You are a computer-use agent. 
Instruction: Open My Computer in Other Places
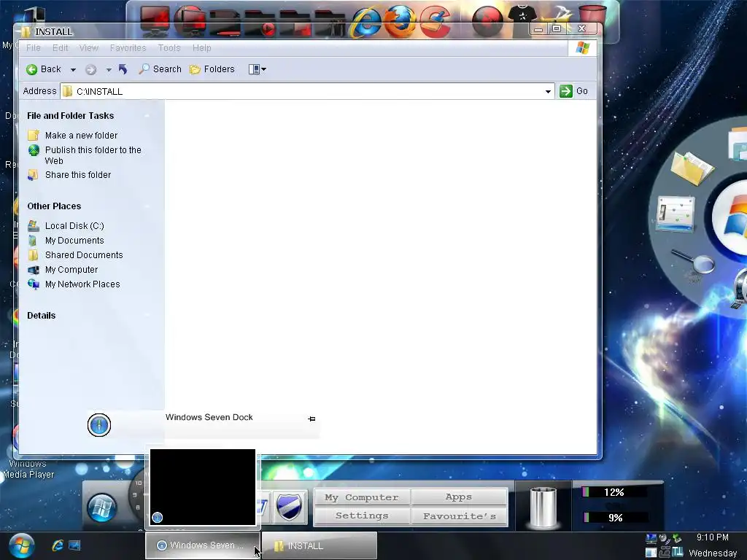coord(71,270)
